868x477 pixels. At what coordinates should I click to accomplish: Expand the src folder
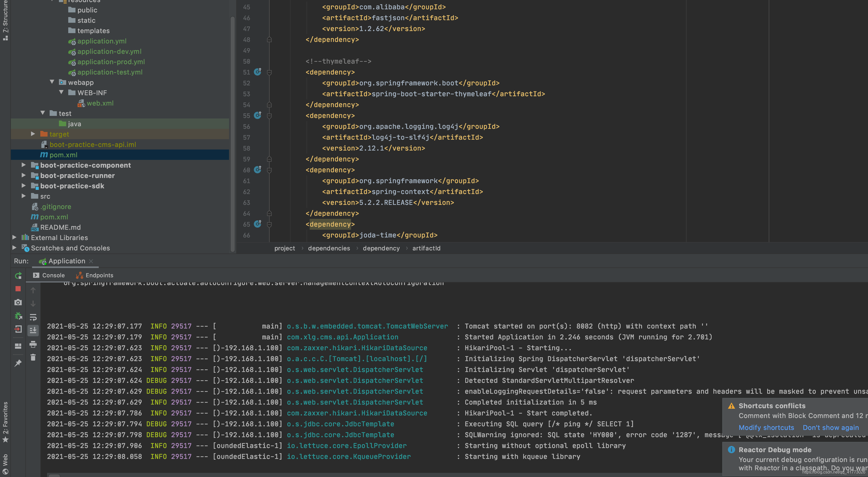tap(24, 196)
